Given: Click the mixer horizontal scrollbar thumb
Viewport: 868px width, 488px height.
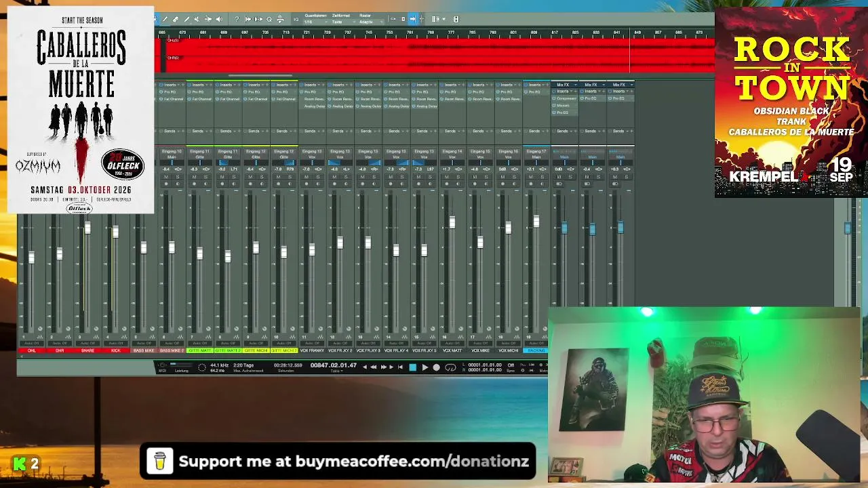Looking at the screenshot, I should (x=260, y=76).
